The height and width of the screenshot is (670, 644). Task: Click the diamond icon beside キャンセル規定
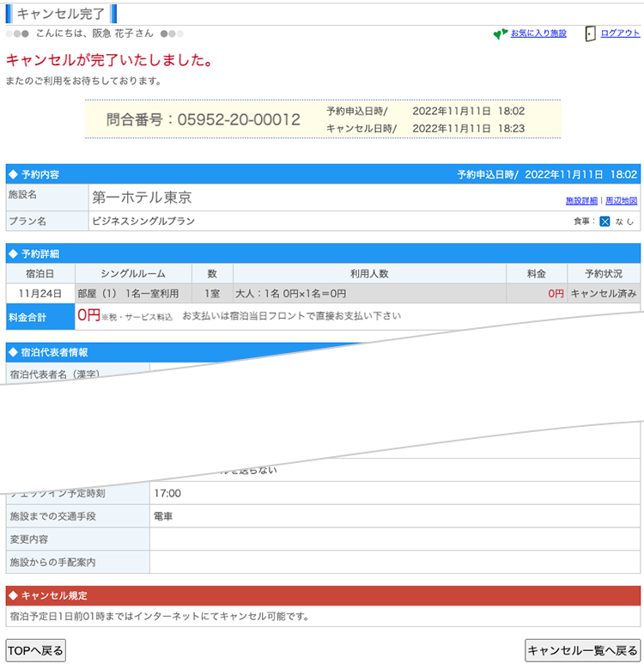[13, 595]
